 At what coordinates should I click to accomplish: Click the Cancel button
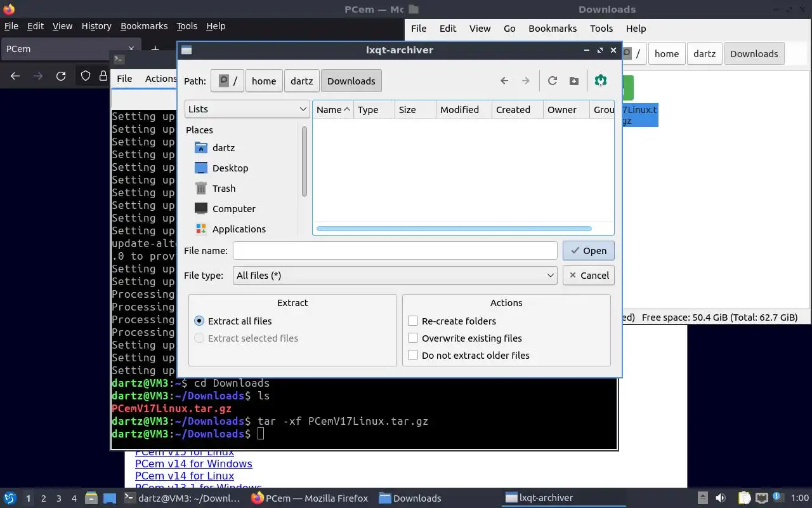[x=589, y=276]
